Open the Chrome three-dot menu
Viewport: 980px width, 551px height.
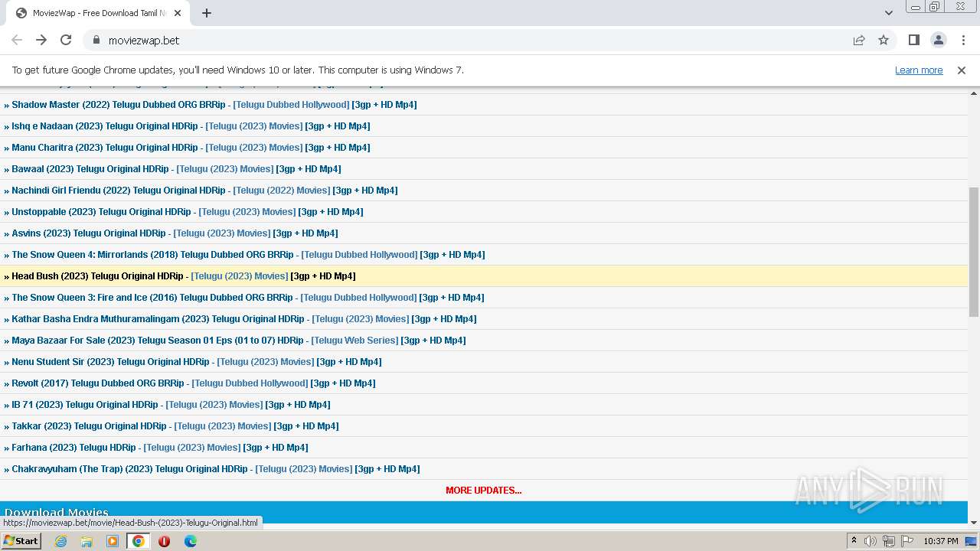pyautogui.click(x=962, y=40)
